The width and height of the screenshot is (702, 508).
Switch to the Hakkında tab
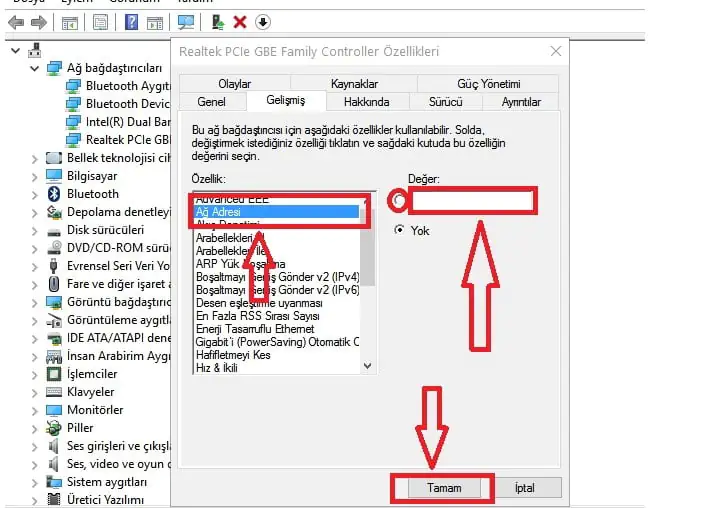click(367, 102)
